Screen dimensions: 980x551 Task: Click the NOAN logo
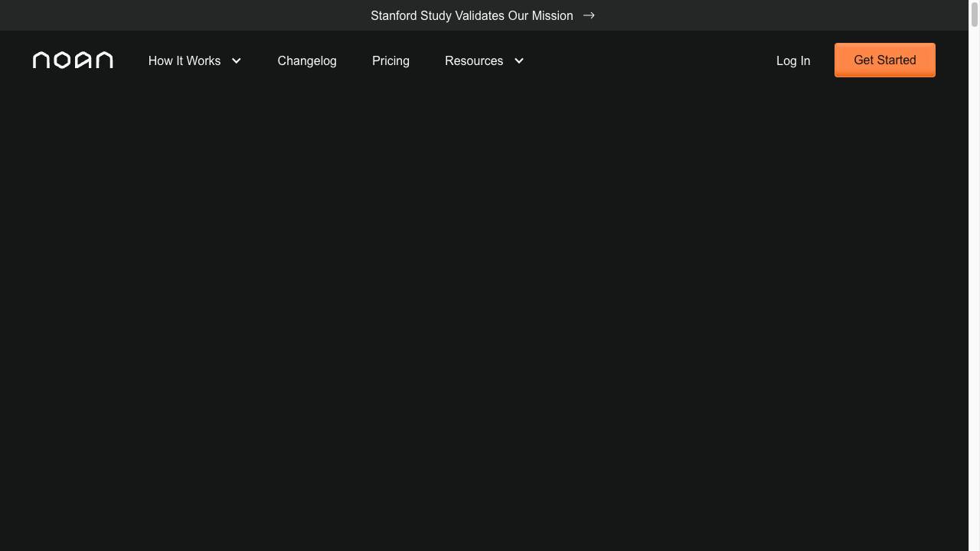tap(73, 60)
